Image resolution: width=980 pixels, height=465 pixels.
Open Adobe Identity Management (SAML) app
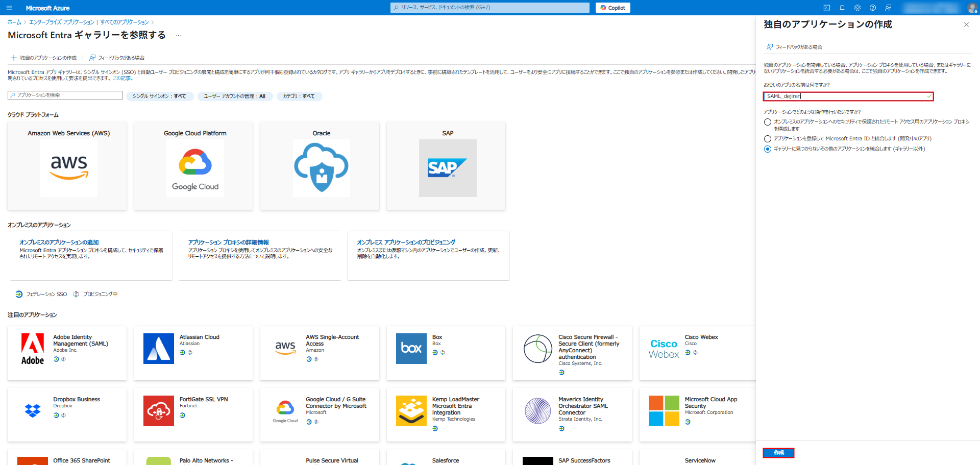[67, 353]
